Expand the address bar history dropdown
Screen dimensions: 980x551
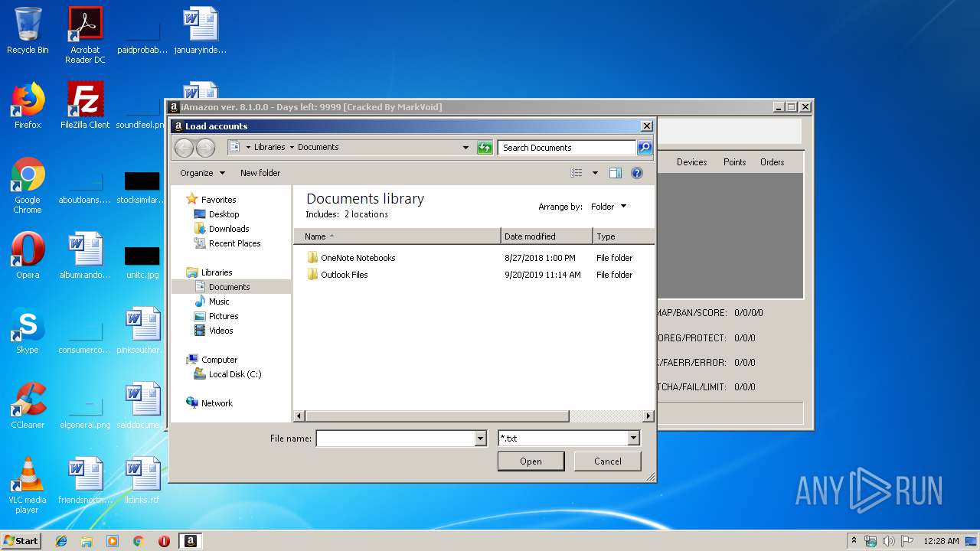[x=465, y=148]
